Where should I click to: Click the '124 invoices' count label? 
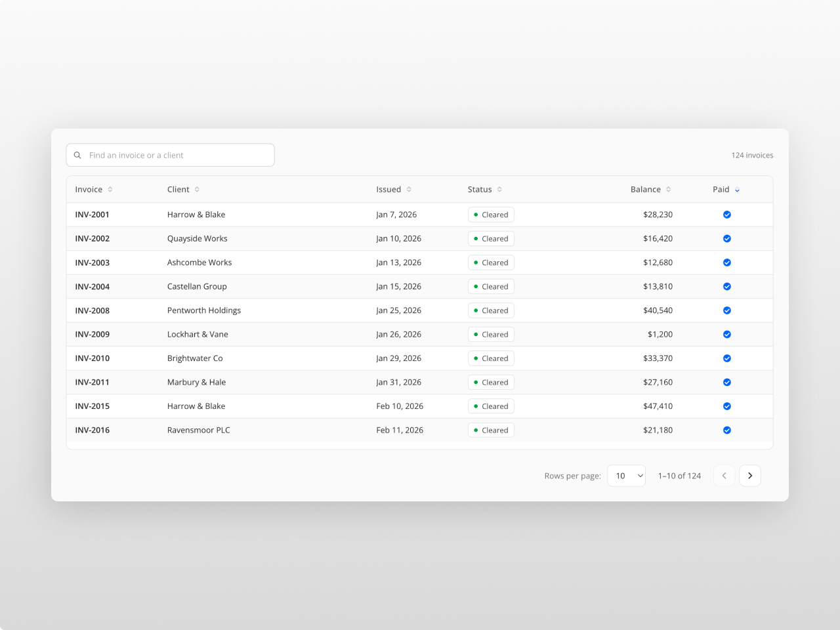click(752, 156)
